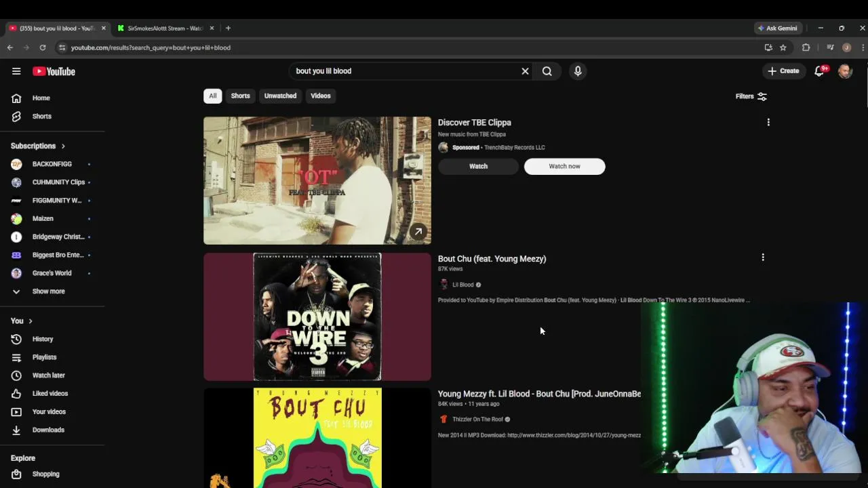The image size is (868, 488).
Task: Open BACKONFIGG channel avatar
Action: 16,164
